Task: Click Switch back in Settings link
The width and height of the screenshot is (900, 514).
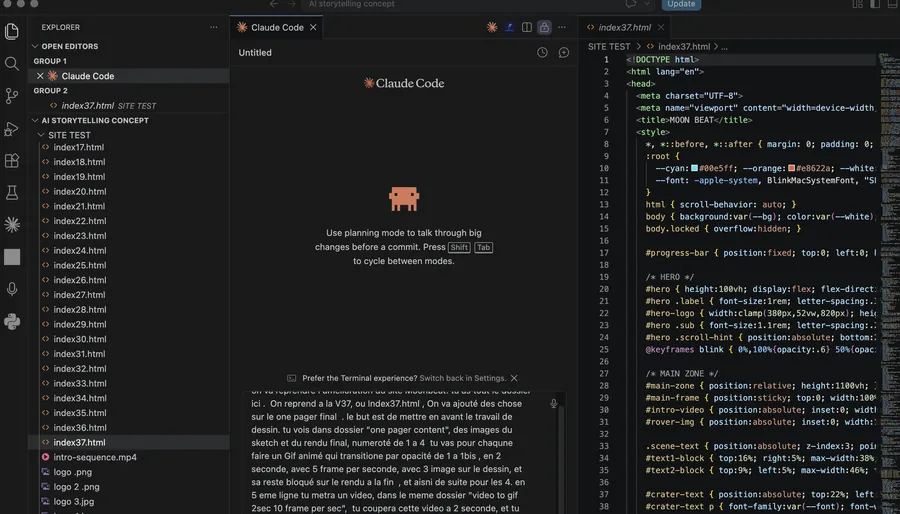Action: coord(463,378)
